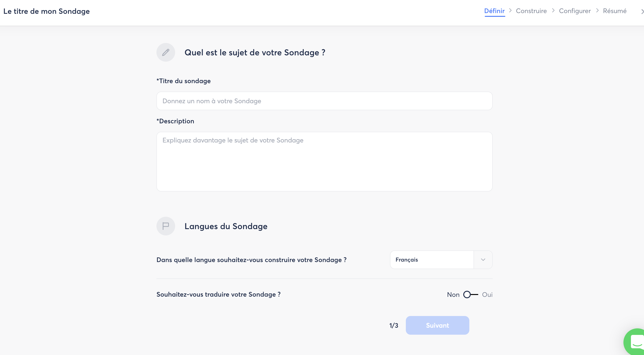Switch to the Configurer step
644x355 pixels.
point(575,11)
